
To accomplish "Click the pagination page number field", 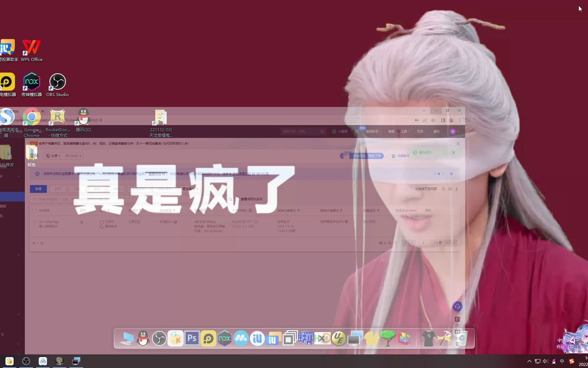I will [423, 243].
